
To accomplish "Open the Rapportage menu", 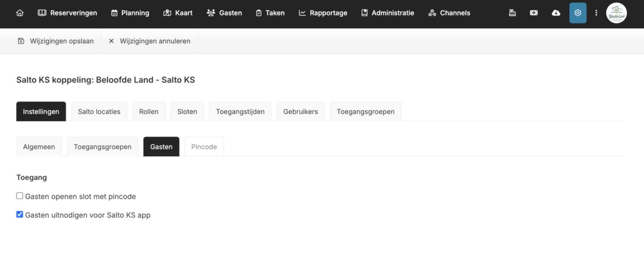I will (323, 13).
